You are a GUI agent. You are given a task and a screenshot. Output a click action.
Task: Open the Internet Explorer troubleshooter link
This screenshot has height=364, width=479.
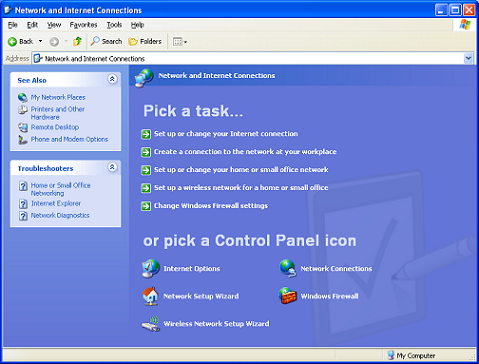click(x=56, y=203)
